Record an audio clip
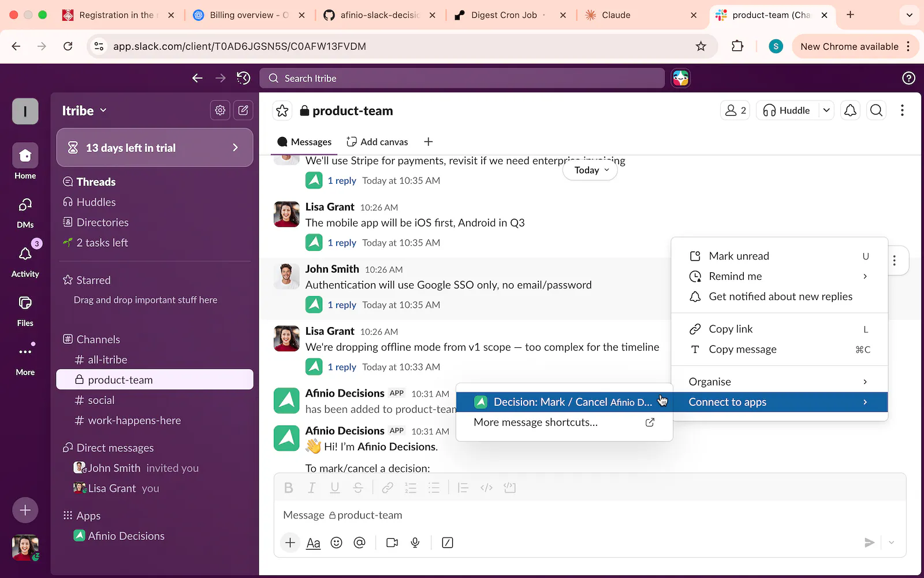Screen dimensions: 924x578 click(x=415, y=543)
